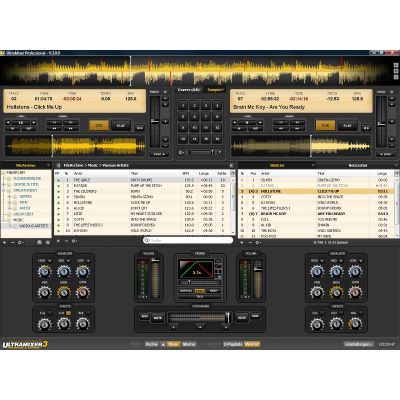This screenshot has width=400, height=400.
Task: Select the Archiv view in bottom bar
Action: (x=152, y=344)
